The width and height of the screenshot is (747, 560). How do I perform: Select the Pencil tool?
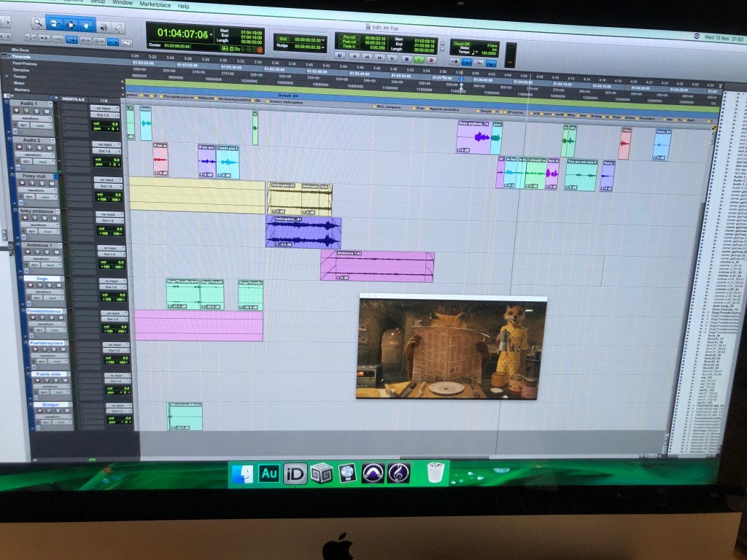click(x=119, y=28)
